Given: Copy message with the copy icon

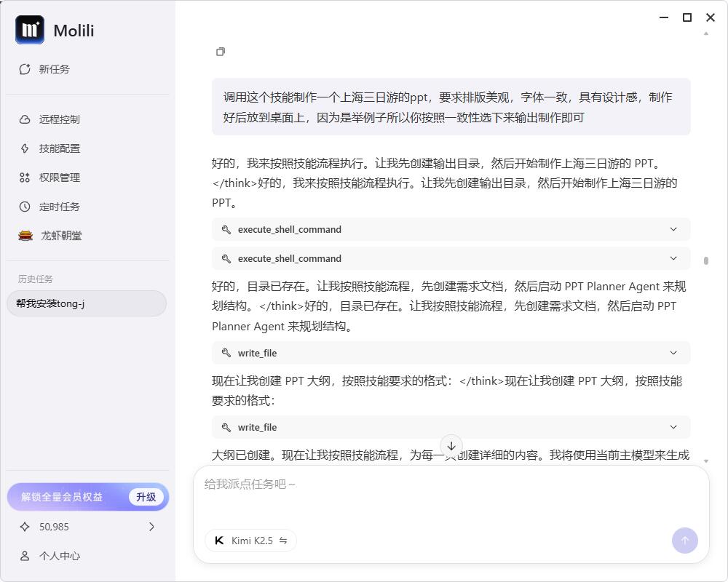Looking at the screenshot, I should tap(221, 52).
